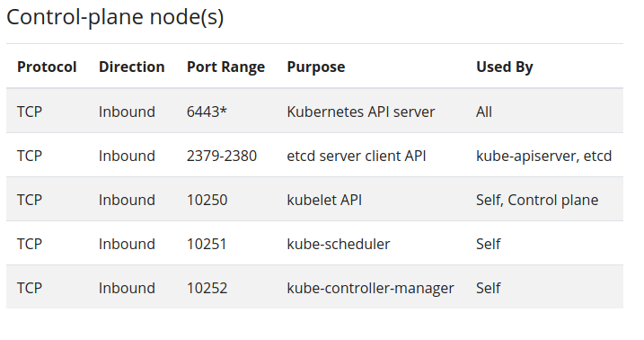Click the Control-plane node(s) heading
644x340 pixels.
(x=115, y=17)
